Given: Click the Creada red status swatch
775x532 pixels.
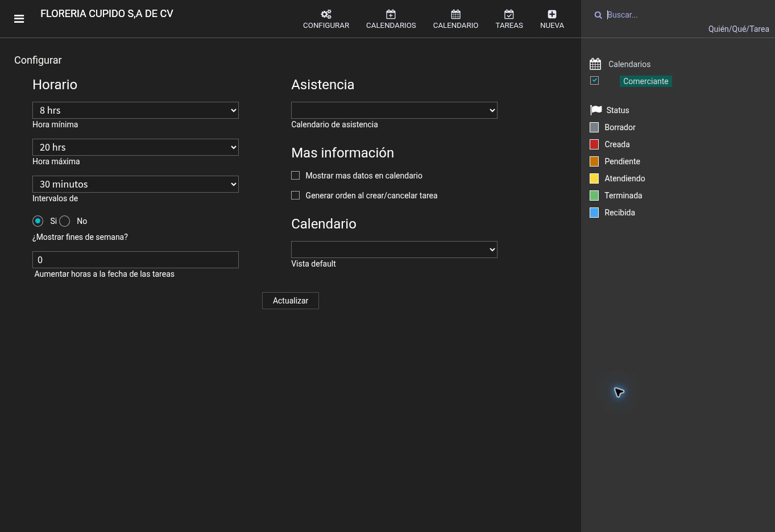Looking at the screenshot, I should tap(594, 144).
